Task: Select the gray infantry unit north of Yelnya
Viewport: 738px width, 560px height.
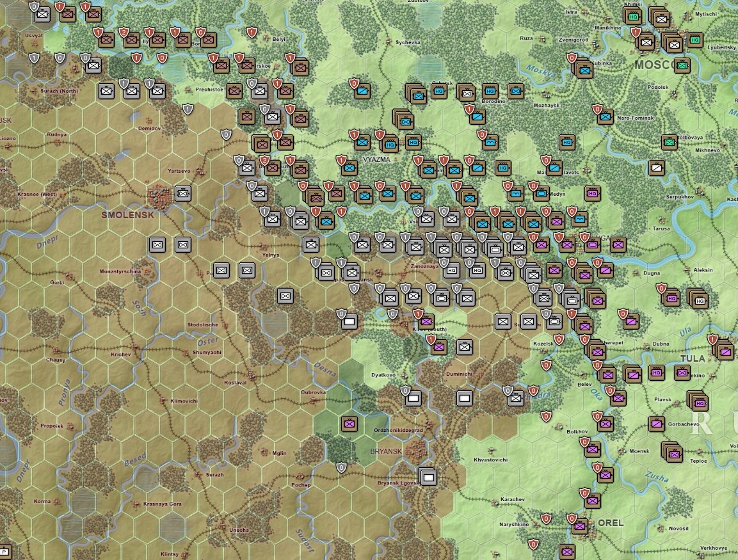Action: click(311, 244)
